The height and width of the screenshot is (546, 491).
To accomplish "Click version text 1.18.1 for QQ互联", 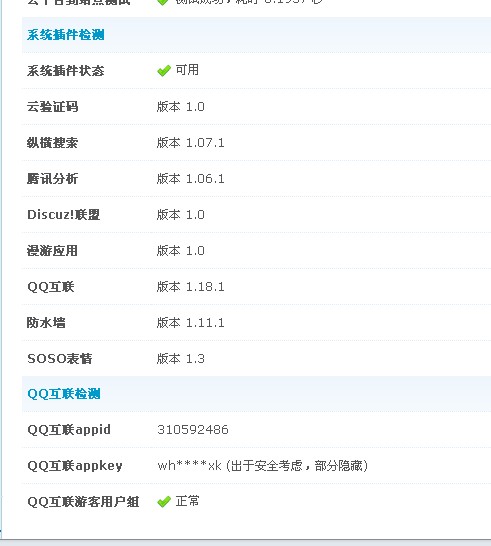I will click(205, 287).
